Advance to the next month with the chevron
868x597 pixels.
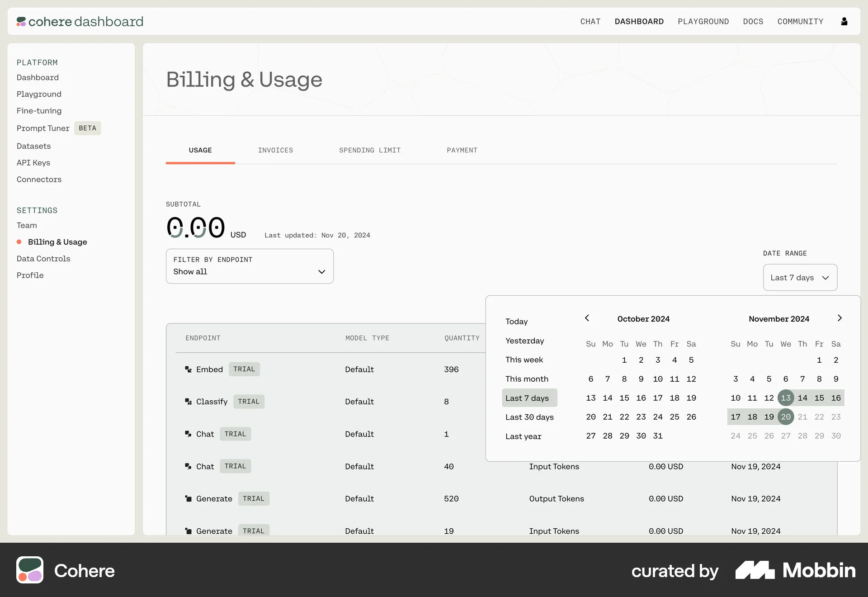click(x=840, y=318)
